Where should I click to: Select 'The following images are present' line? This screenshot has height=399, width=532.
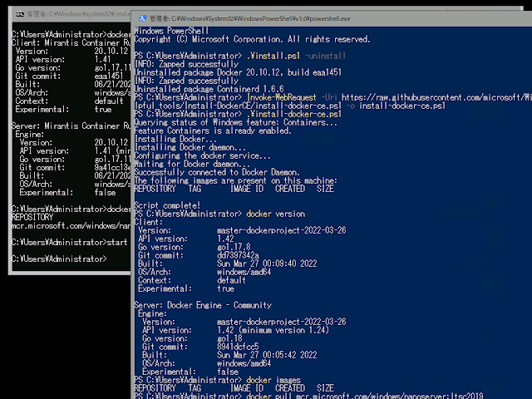click(x=236, y=180)
